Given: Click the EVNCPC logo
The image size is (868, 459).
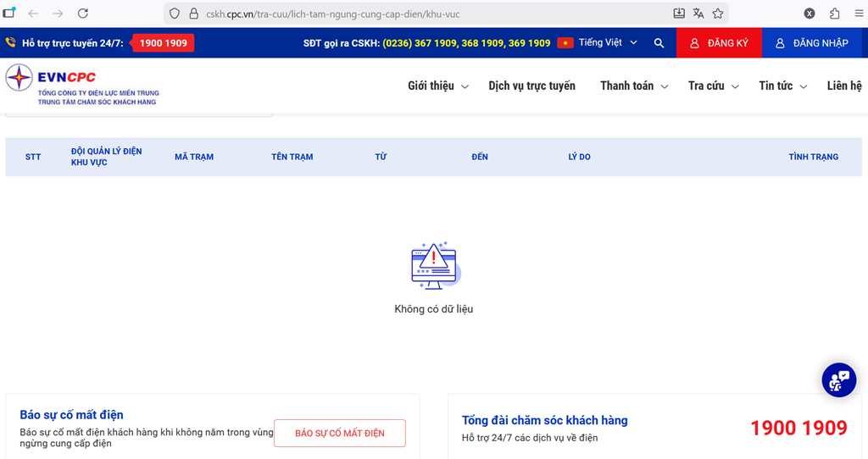Looking at the screenshot, I should pyautogui.click(x=81, y=86).
